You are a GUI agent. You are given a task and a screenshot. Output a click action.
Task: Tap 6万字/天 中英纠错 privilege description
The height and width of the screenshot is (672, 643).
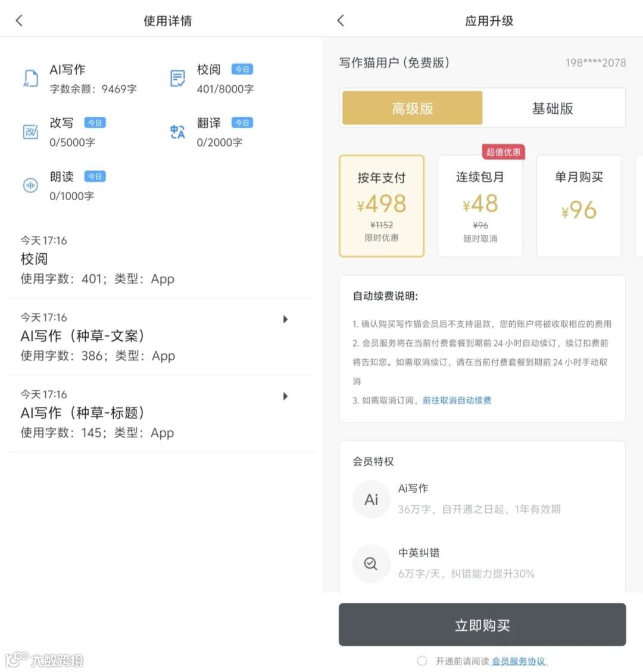click(x=466, y=574)
